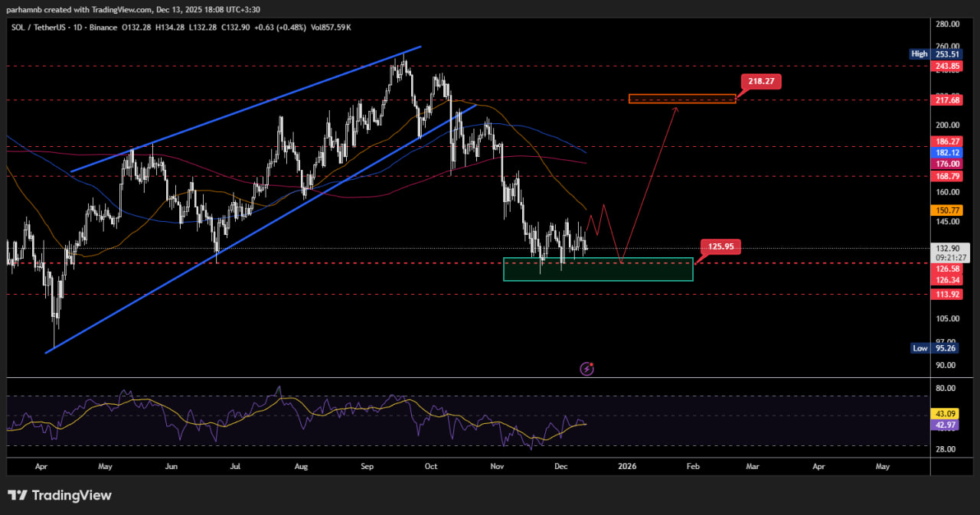Image resolution: width=980 pixels, height=515 pixels.
Task: Select the green support zone rectangle
Action: [598, 269]
